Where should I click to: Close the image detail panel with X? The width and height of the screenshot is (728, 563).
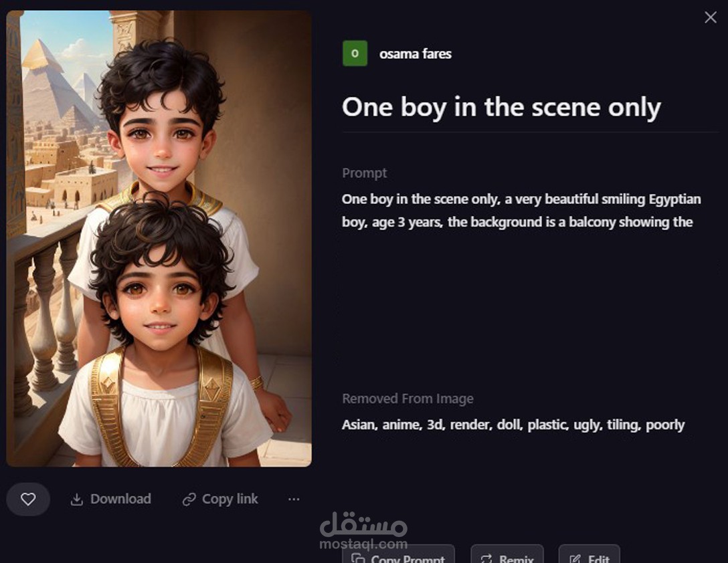[711, 17]
